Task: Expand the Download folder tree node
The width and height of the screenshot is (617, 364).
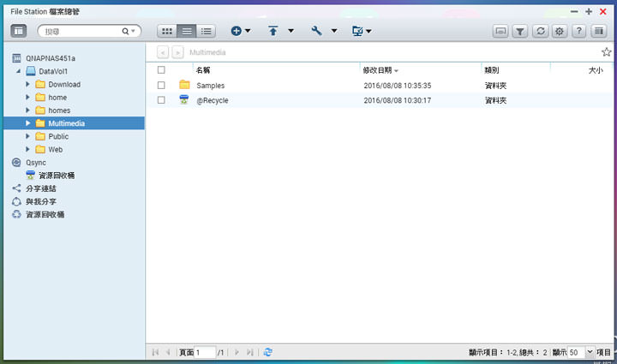Action: pyautogui.click(x=28, y=85)
